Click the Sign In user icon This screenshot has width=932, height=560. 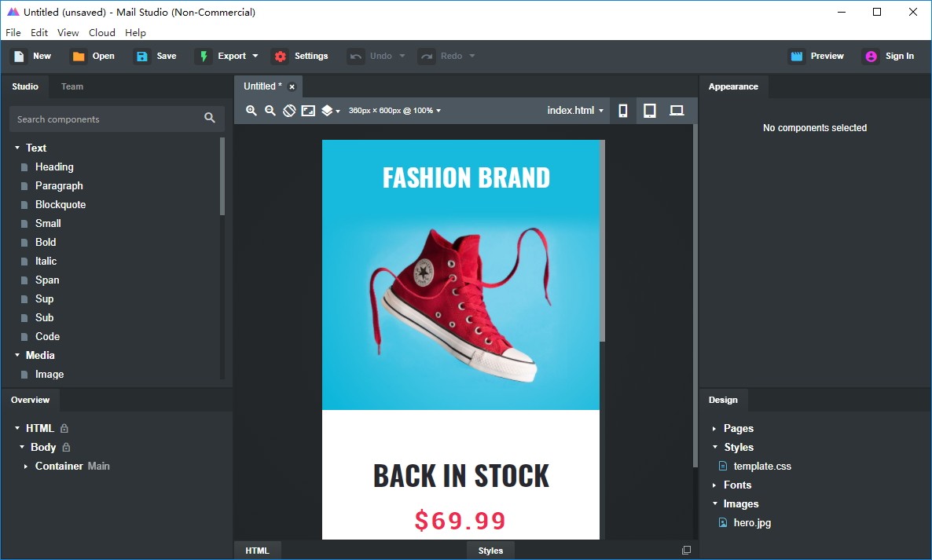(x=871, y=57)
